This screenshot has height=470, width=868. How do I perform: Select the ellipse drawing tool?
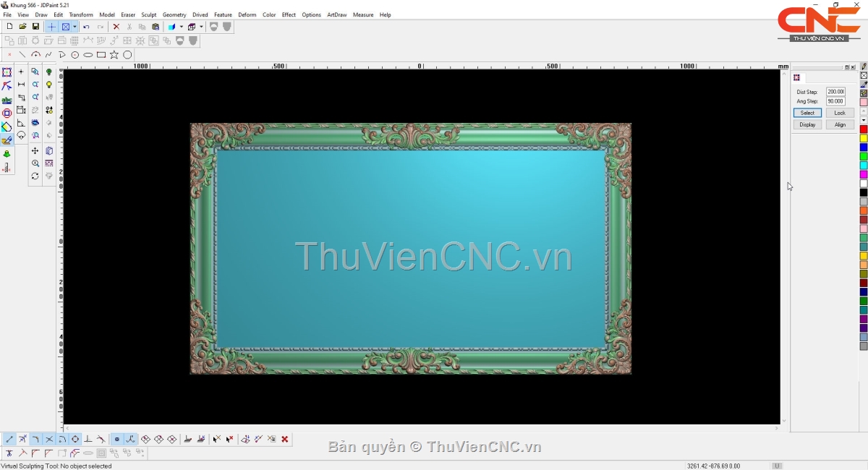[88, 55]
